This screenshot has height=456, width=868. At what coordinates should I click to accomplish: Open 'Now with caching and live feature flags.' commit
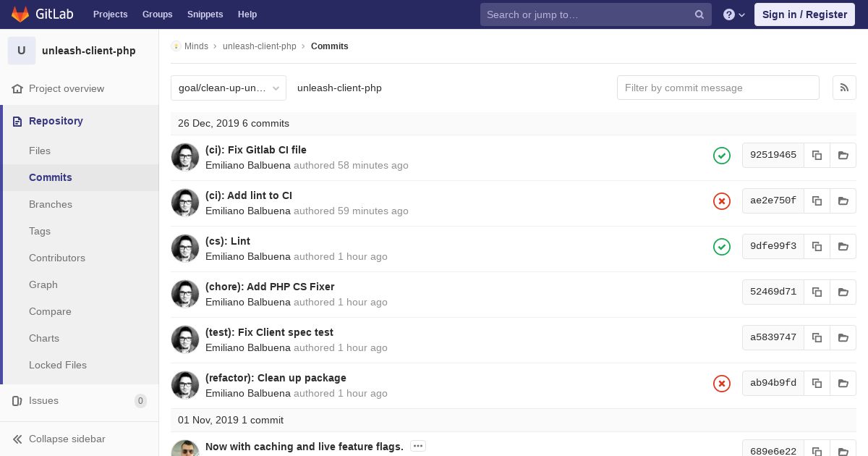[x=305, y=447]
